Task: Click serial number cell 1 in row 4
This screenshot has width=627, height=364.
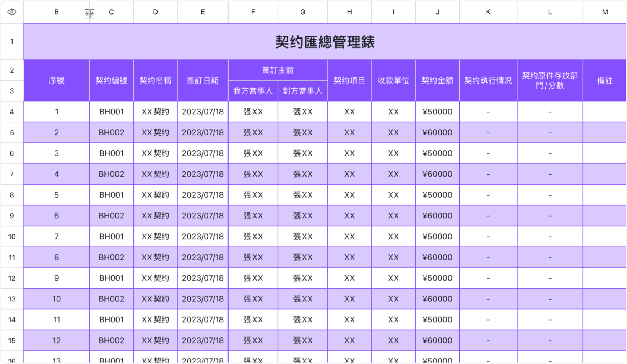Action: click(x=57, y=112)
